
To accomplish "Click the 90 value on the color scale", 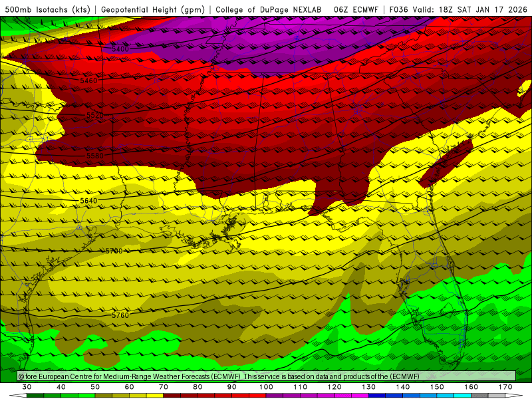I will click(231, 387).
